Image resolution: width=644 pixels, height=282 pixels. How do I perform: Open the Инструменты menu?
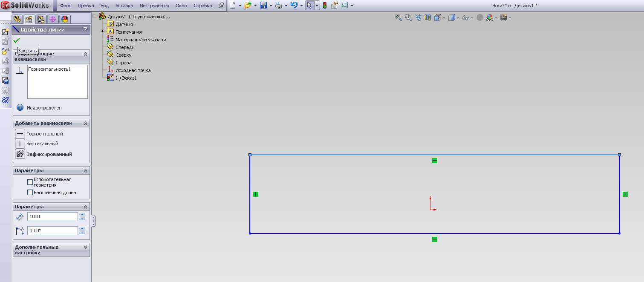[154, 6]
